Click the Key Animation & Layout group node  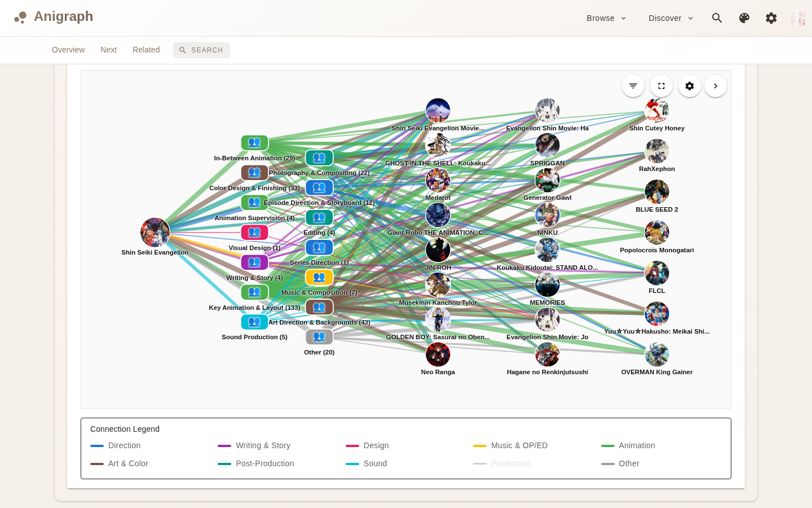point(254,292)
